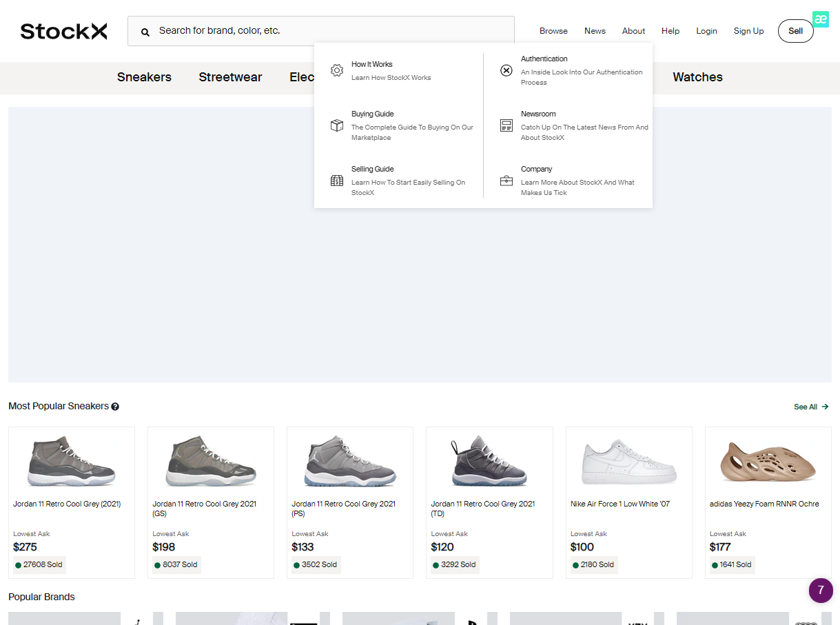Focus the brand search input field

coord(321,31)
